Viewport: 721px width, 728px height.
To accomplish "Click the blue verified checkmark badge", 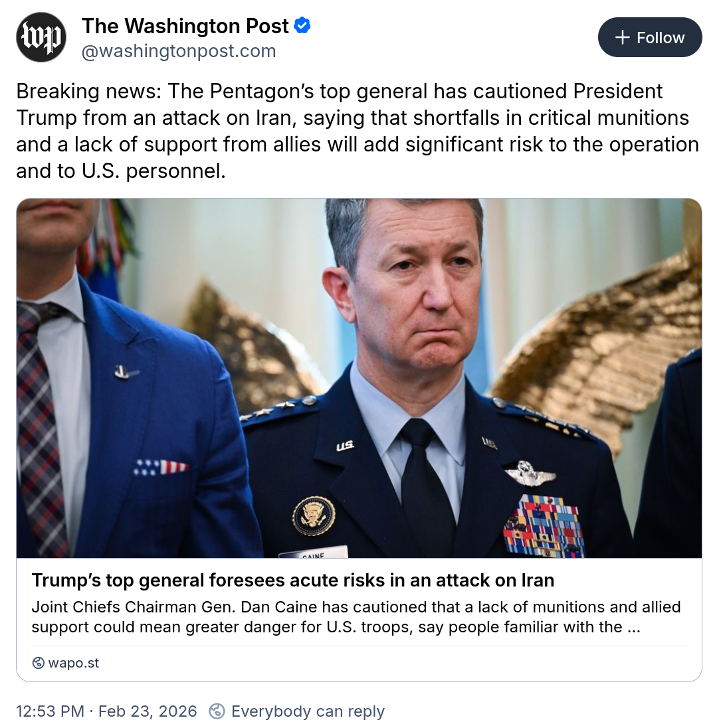I will (x=302, y=26).
